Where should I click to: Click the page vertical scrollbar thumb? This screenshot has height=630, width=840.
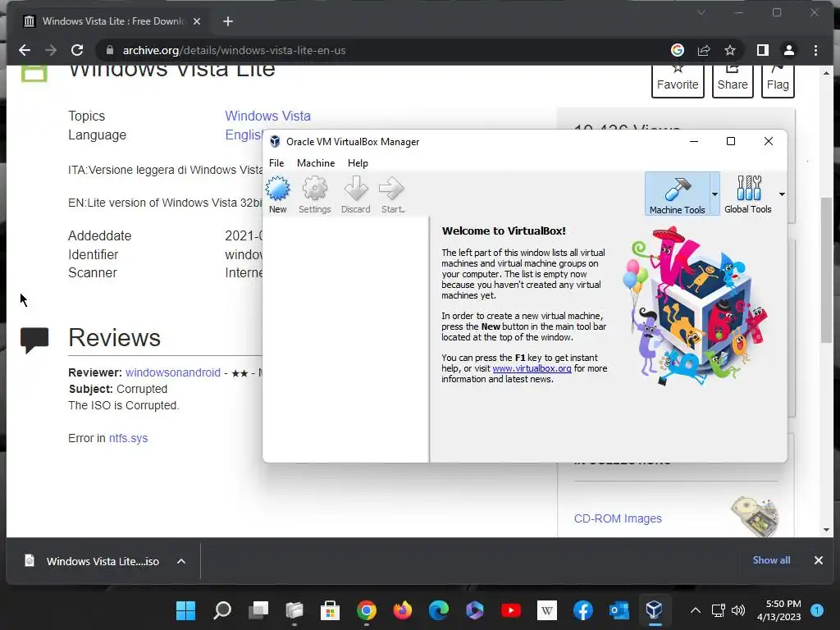pyautogui.click(x=826, y=271)
